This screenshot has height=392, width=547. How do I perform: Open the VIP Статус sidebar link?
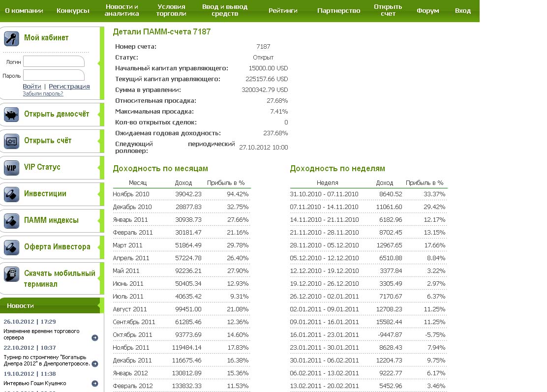pos(42,167)
